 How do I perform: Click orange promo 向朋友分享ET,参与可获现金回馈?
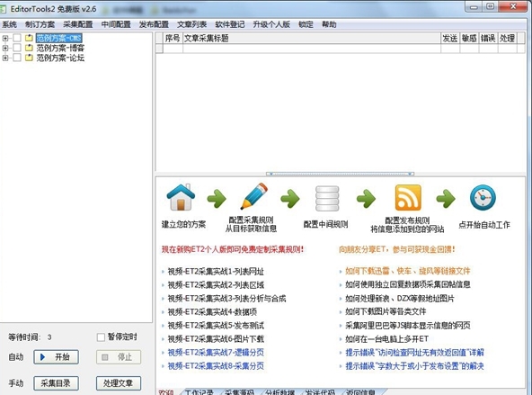coord(396,249)
